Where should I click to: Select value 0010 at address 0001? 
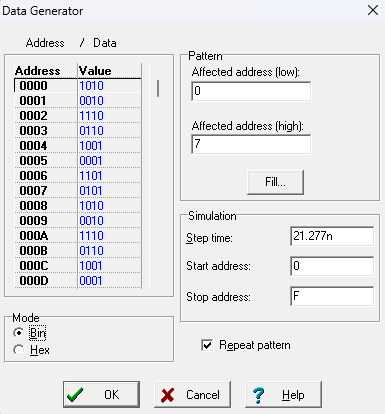pos(109,101)
